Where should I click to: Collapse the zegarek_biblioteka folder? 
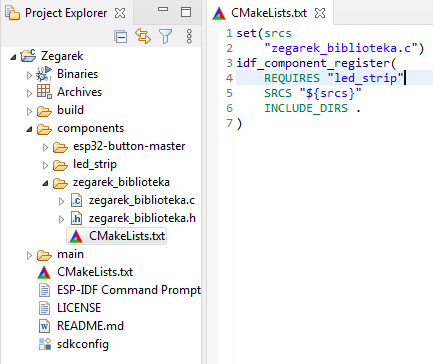coord(45,183)
